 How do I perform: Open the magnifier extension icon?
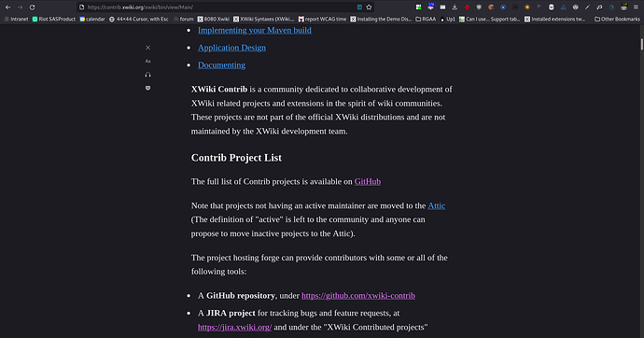click(599, 7)
